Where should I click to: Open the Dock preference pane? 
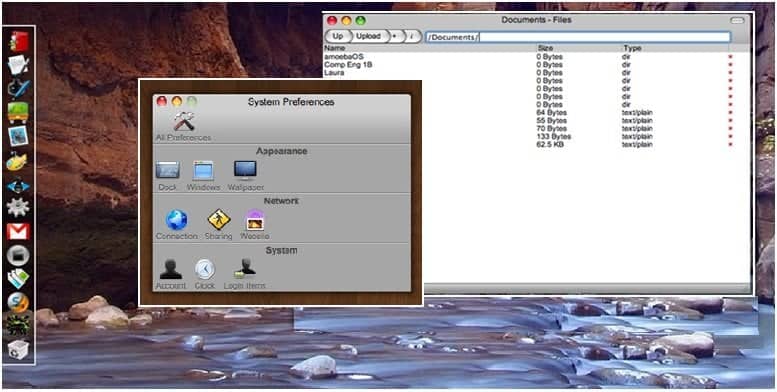click(x=167, y=176)
